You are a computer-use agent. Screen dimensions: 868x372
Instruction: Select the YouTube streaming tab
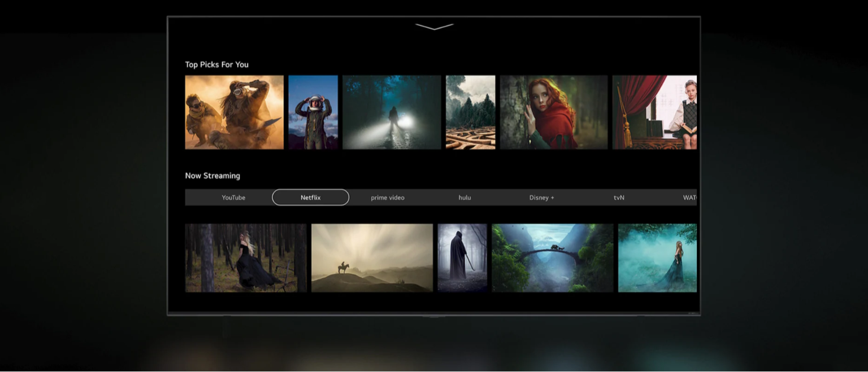pos(233,198)
